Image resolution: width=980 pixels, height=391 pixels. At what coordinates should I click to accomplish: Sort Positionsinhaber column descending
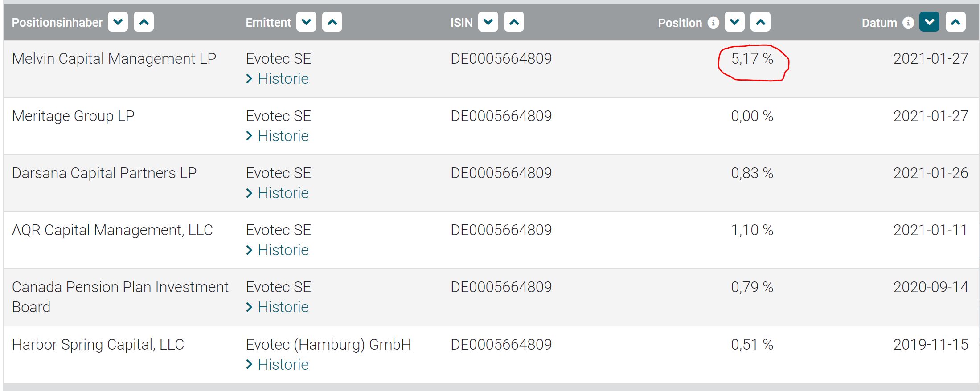118,22
